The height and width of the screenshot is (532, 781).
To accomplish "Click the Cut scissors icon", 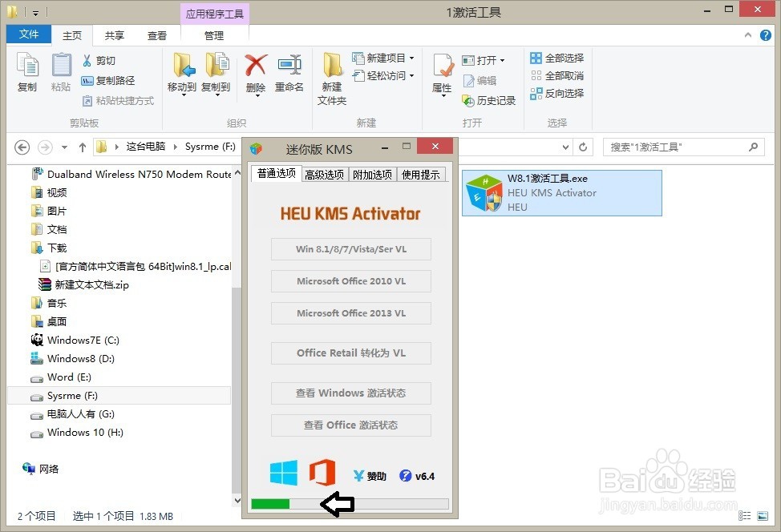I will pos(87,61).
